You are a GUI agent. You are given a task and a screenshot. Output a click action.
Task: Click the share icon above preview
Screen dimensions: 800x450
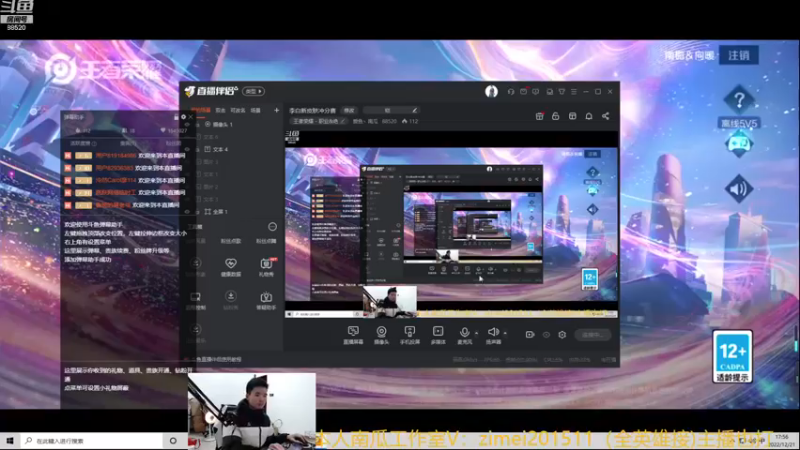click(x=606, y=116)
